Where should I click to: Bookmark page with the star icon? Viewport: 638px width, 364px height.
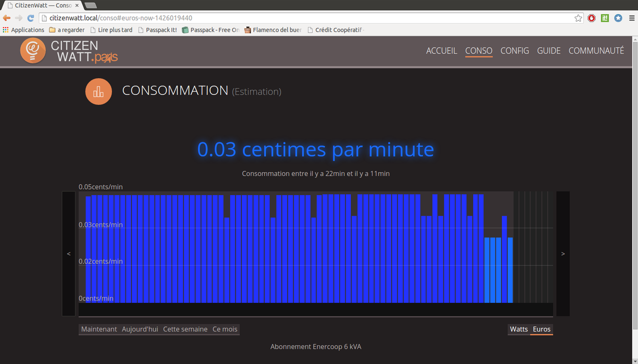[578, 18]
